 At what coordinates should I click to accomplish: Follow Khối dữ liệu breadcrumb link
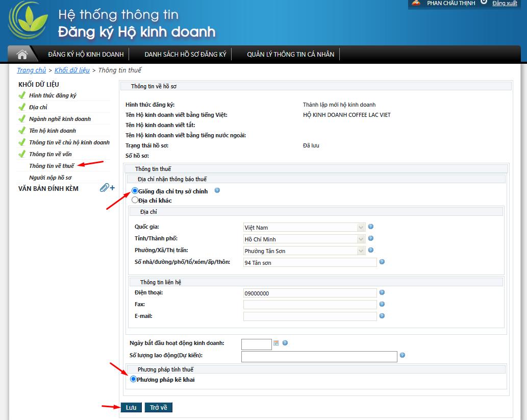(72, 70)
